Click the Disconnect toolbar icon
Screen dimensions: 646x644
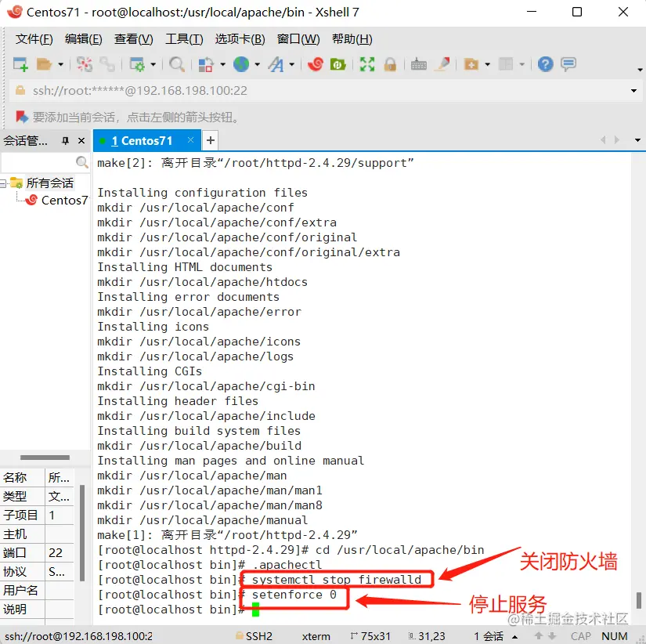85,64
